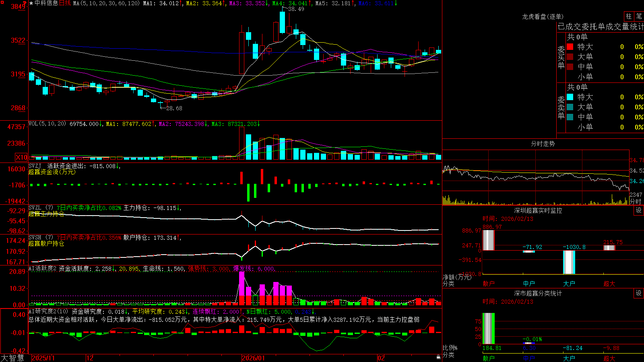
Task: Click the 184.81 散户 ratio bar
Action: pyautogui.click(x=488, y=329)
